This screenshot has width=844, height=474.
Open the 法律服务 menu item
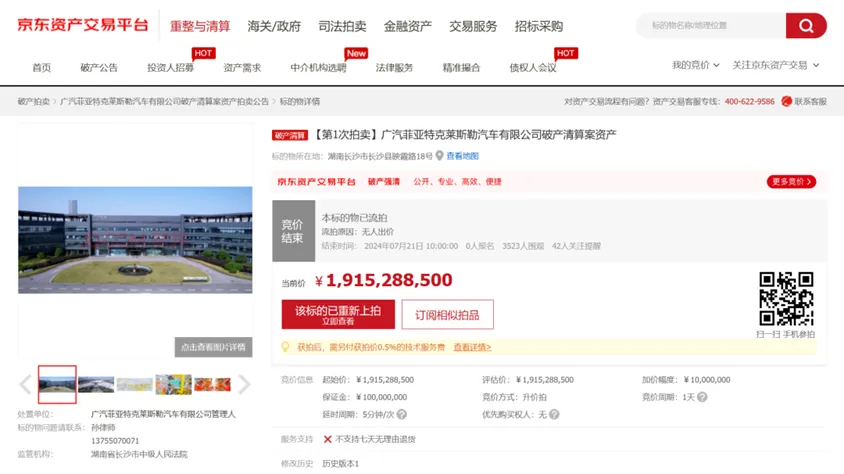394,68
